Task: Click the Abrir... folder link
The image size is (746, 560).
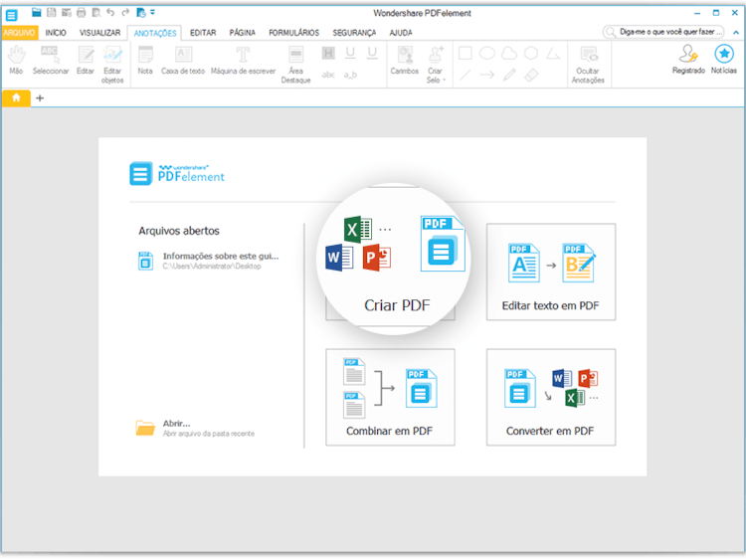Action: [196, 428]
